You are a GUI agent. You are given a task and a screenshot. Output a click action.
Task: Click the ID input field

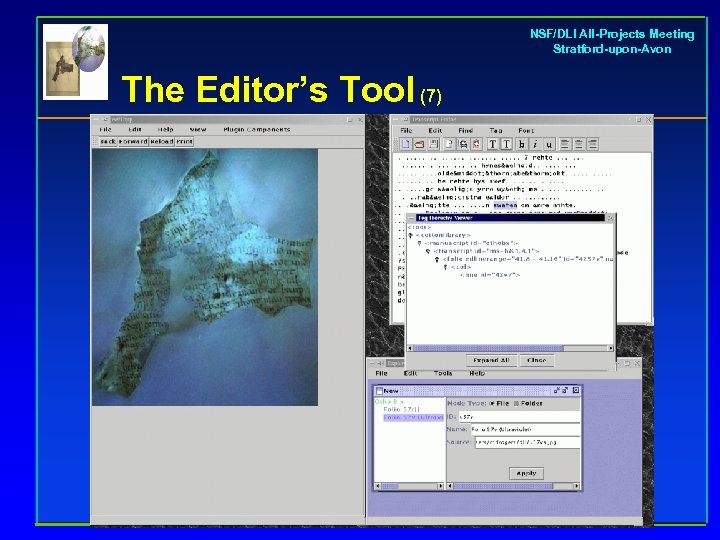(x=519, y=417)
